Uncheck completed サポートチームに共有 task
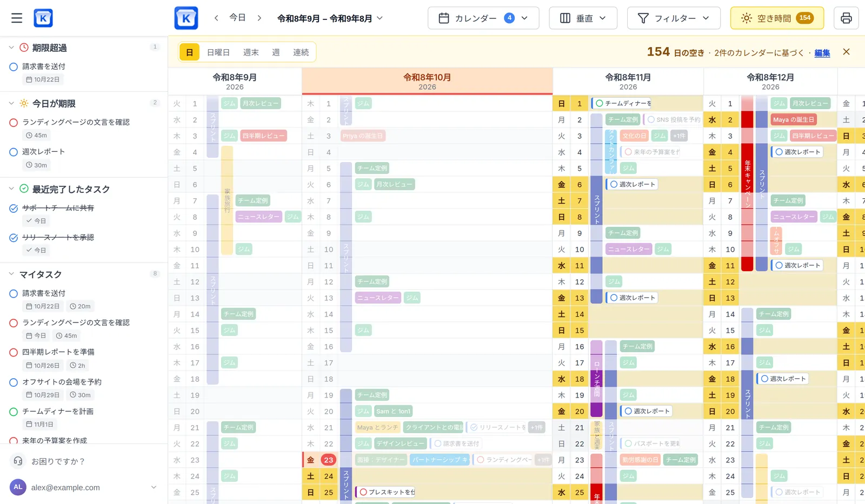The image size is (865, 504). coord(14,208)
